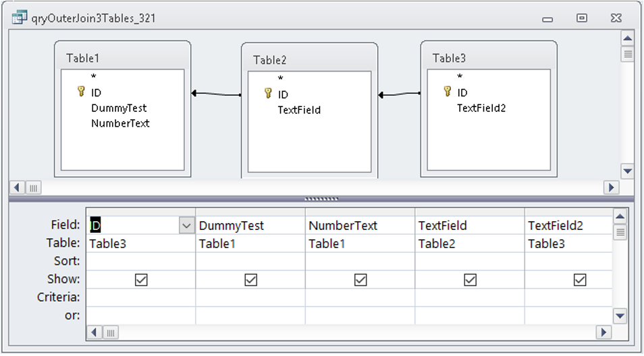
Task: Click the splitter bar between table pane and grid
Action: click(321, 199)
